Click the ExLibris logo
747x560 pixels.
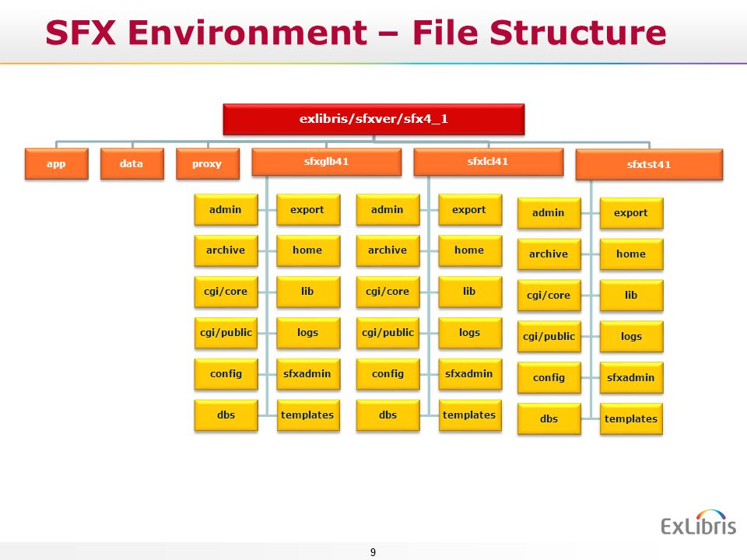point(699,523)
